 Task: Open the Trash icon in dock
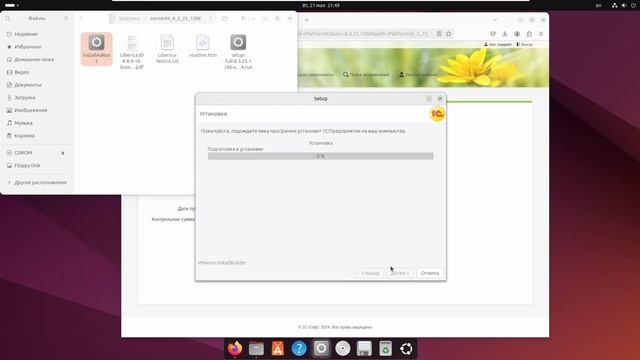pos(385,349)
